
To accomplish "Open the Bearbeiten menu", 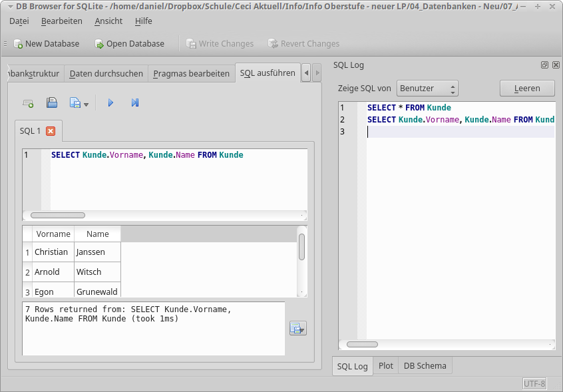I will click(x=62, y=21).
